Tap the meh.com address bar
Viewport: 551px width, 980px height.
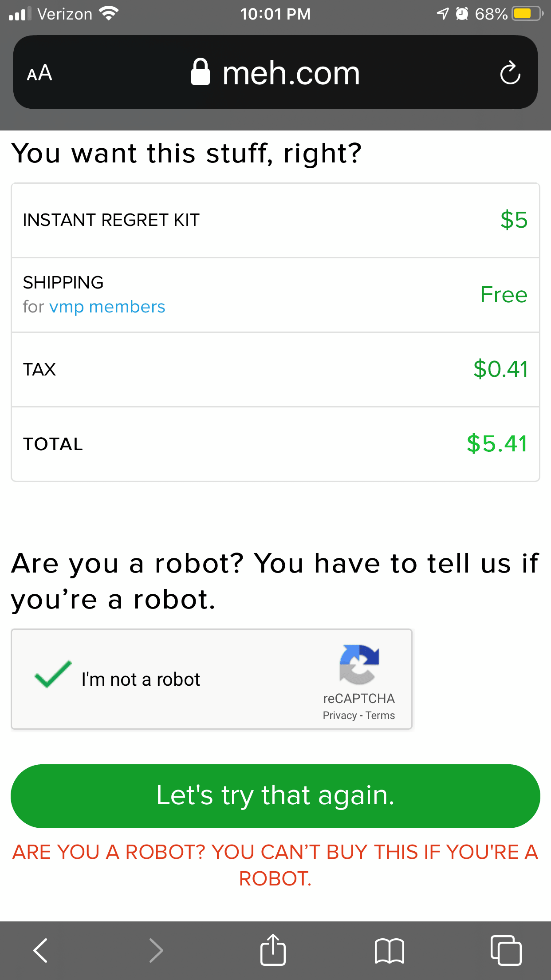click(x=291, y=73)
